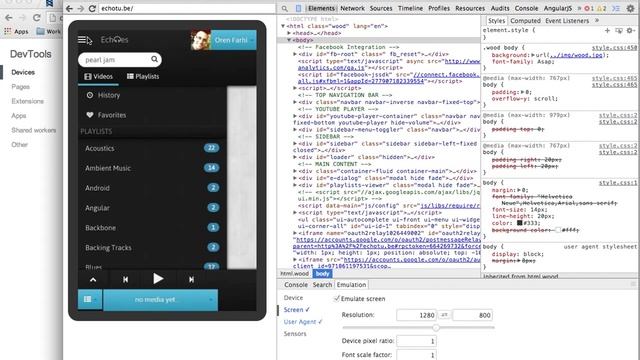Screen dimensions: 640x360
Task: Open the DevTools settings gear
Action: point(631,8)
